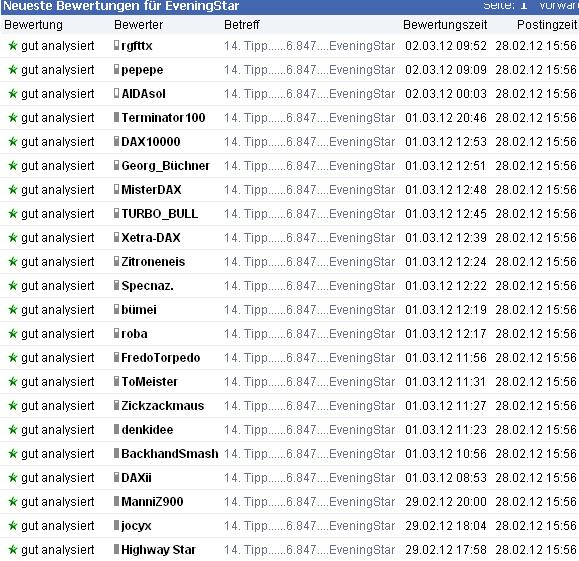The image size is (579, 561).
Task: Open the profile of rater Terminator100
Action: (163, 118)
